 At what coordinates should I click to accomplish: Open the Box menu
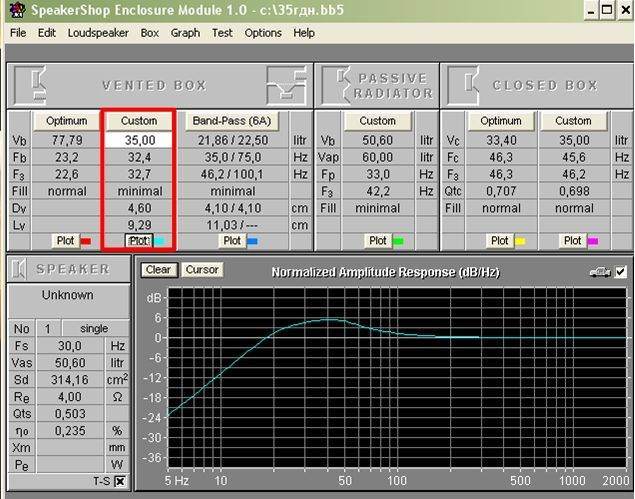coord(149,32)
